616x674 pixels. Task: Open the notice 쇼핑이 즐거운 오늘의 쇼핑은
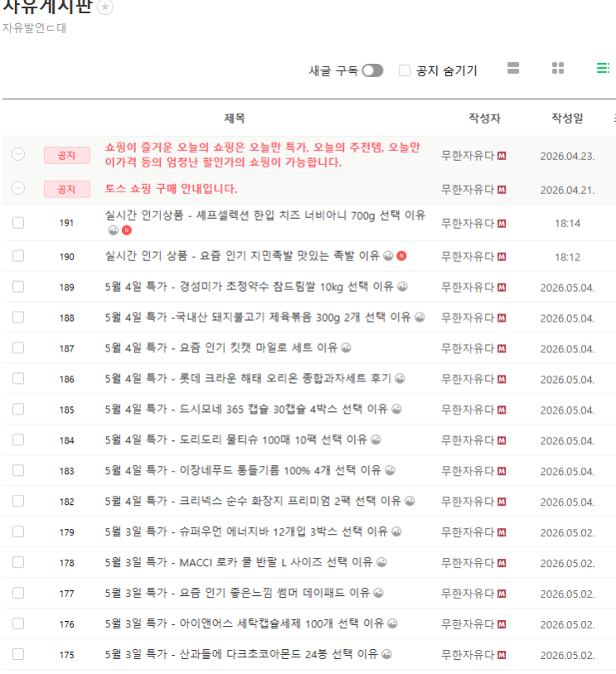262,155
